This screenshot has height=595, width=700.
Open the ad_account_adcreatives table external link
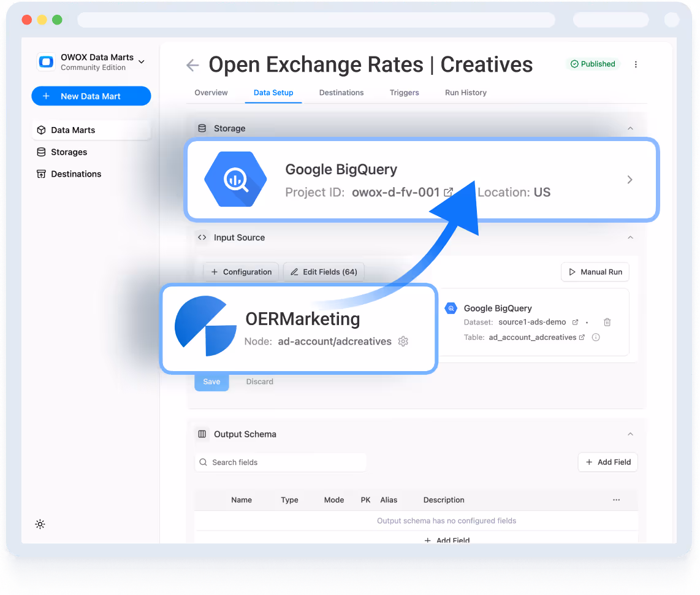pyautogui.click(x=582, y=337)
